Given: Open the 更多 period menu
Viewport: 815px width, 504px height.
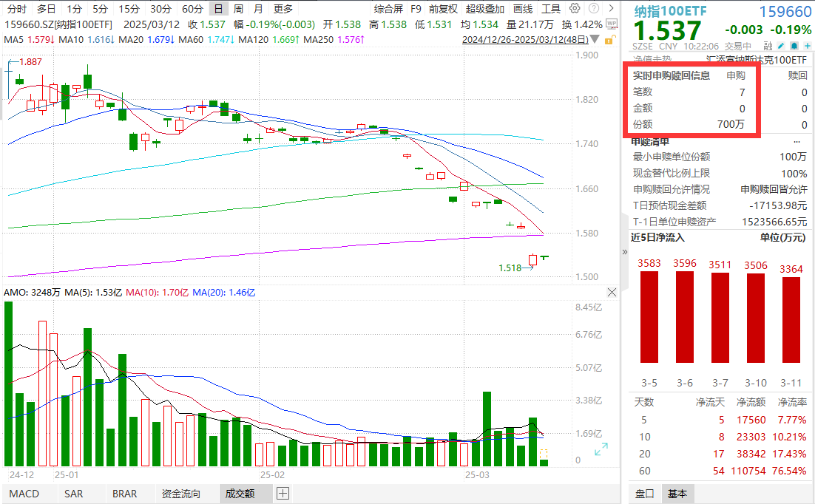Looking at the screenshot, I should 283,9.
